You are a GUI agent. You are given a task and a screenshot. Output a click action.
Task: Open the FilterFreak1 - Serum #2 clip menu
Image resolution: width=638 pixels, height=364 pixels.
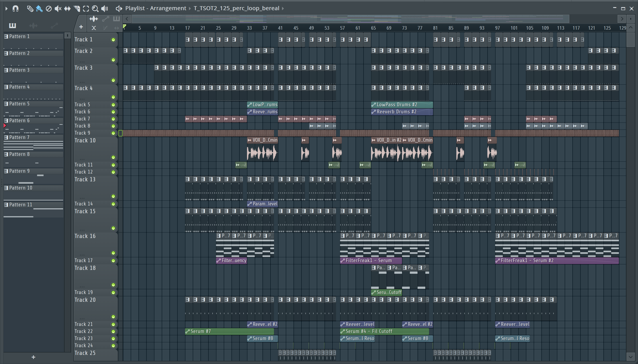point(498,261)
